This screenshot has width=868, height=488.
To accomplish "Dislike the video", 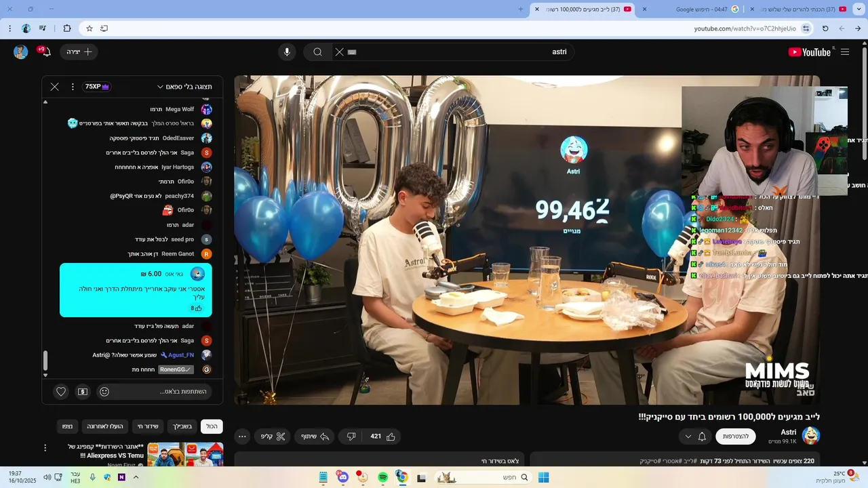I will click(x=351, y=436).
